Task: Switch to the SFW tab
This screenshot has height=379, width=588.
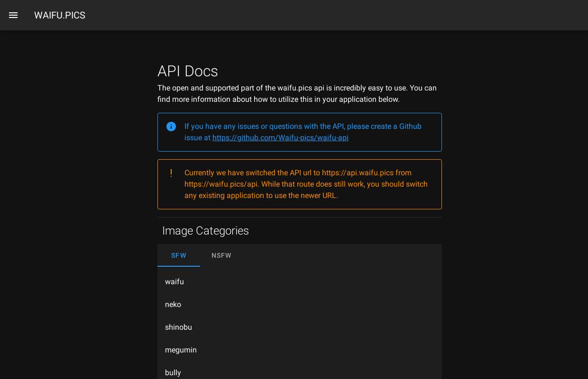Action: pyautogui.click(x=179, y=255)
